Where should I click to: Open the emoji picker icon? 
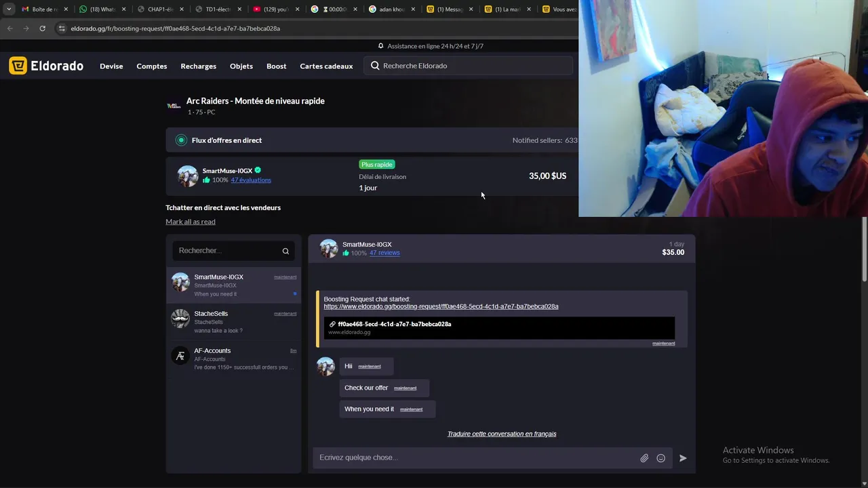tap(660, 458)
